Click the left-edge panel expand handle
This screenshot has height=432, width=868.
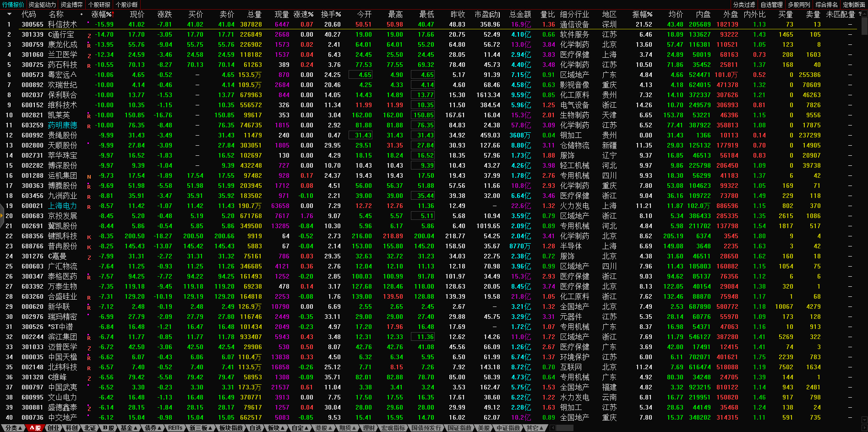pos(2,216)
